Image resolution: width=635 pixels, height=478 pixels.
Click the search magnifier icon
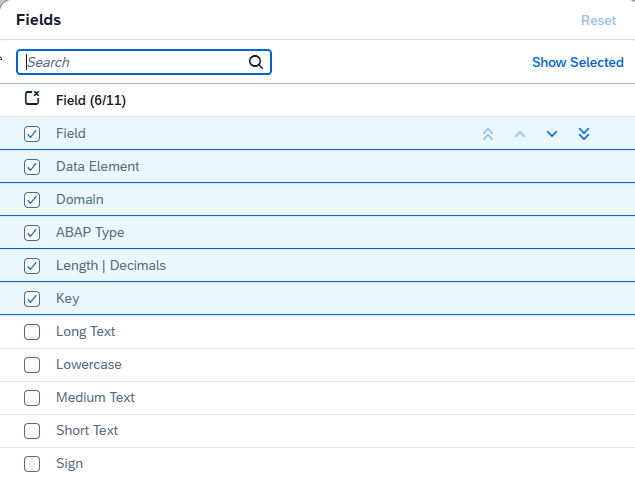[x=256, y=62]
